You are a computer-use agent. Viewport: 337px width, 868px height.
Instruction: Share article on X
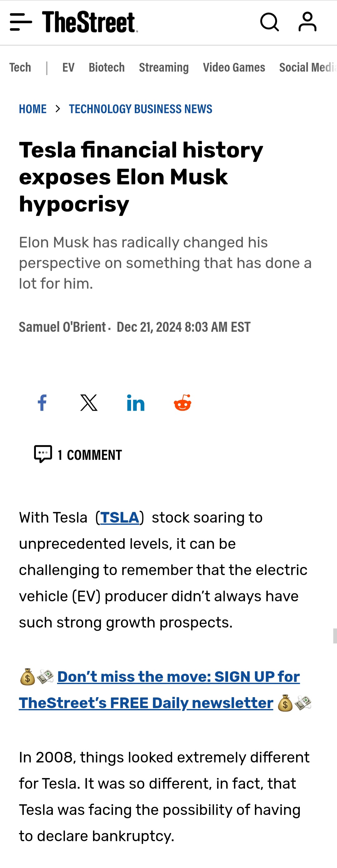point(89,403)
